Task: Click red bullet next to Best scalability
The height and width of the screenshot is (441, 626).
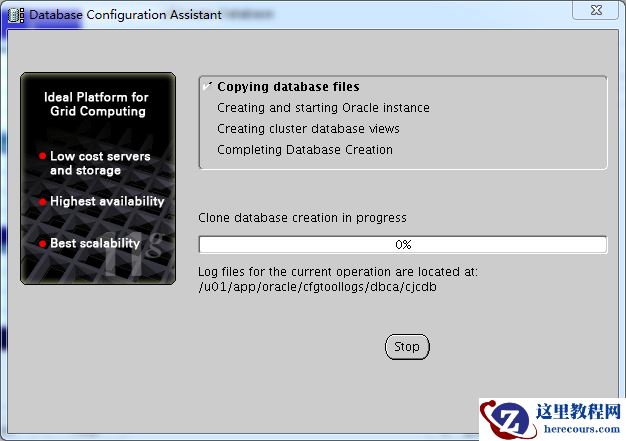Action: [x=42, y=243]
